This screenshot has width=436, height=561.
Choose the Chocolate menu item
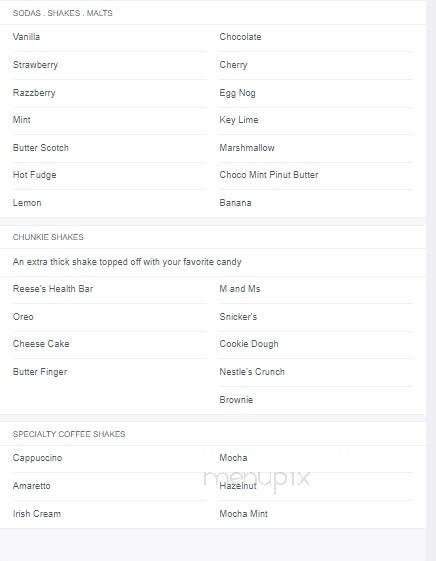(x=240, y=37)
